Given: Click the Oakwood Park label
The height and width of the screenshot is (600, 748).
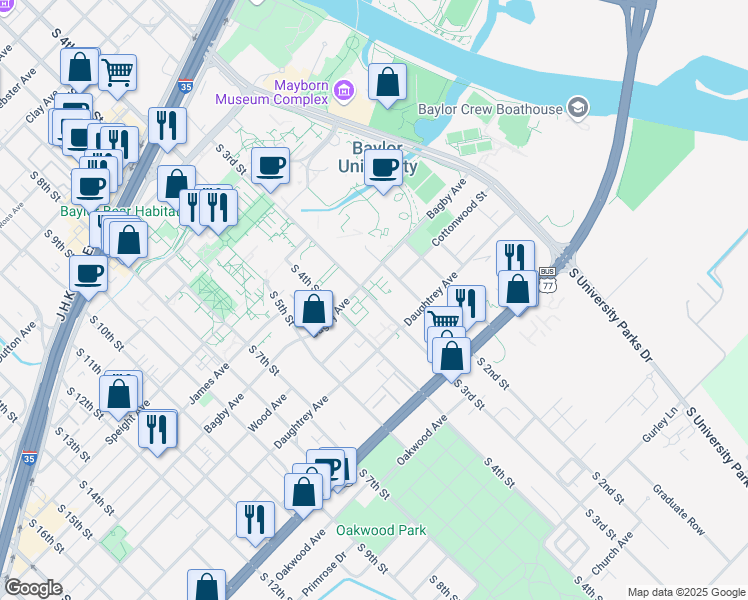Looking at the screenshot, I should 381,530.
